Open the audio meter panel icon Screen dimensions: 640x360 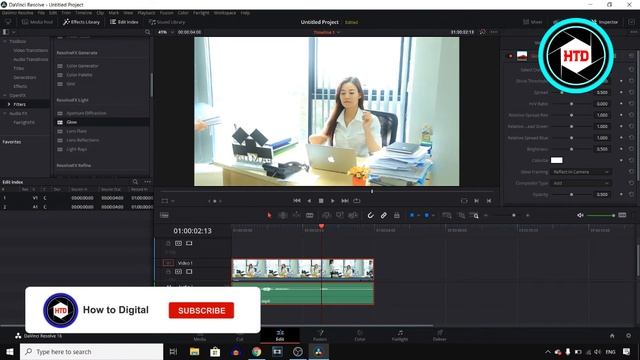pyautogui.click(x=622, y=215)
